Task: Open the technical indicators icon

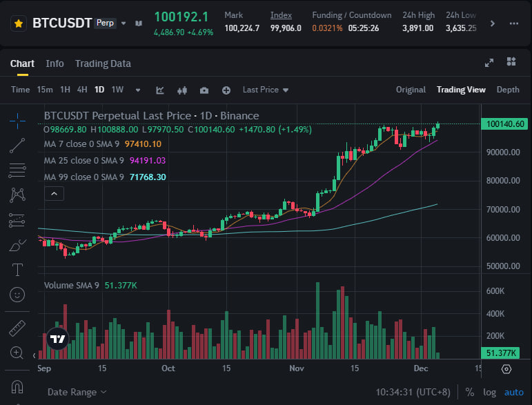Action: click(x=160, y=90)
